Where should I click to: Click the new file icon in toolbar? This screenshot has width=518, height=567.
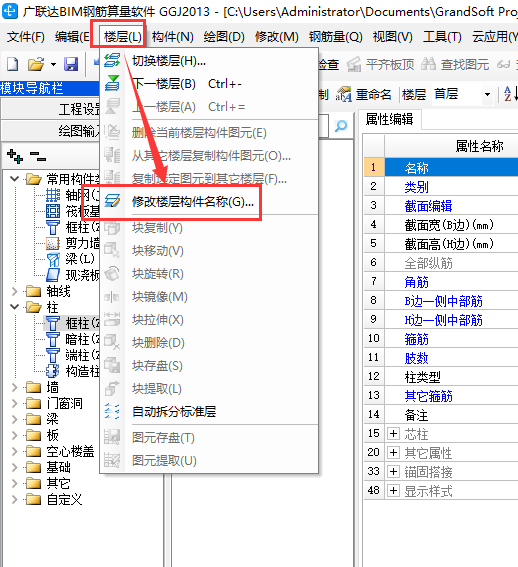click(x=13, y=65)
